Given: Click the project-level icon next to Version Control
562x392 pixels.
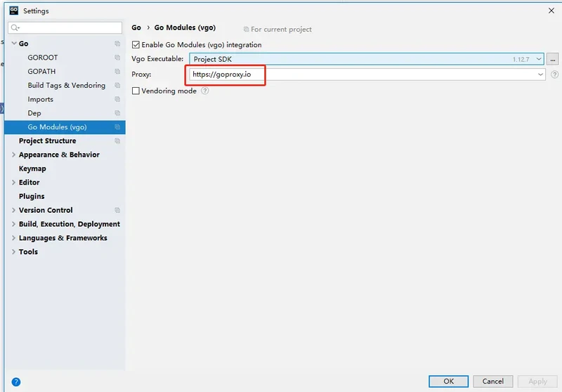Looking at the screenshot, I should pyautogui.click(x=117, y=210).
